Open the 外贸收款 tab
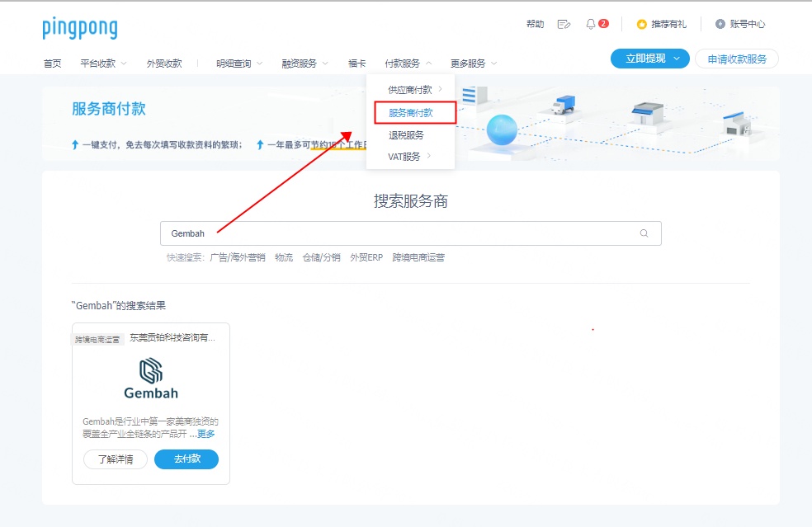 tap(164, 64)
